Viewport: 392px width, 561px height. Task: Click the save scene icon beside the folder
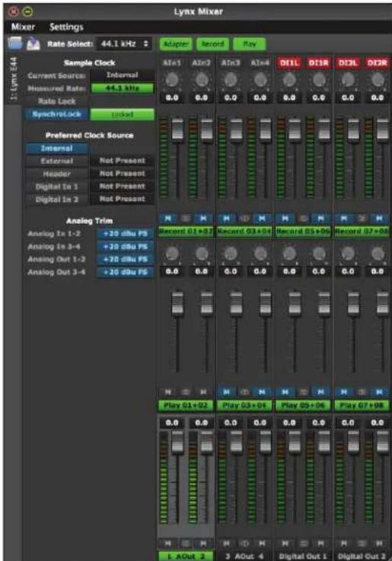[33, 43]
